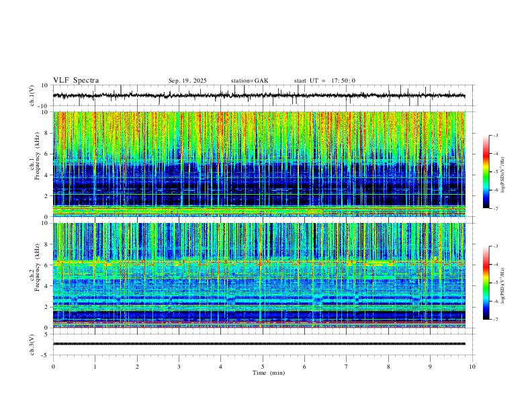Viewport: 532px width, 411px height.
Task: Click the Time (min) axis label
Action: 269,373
